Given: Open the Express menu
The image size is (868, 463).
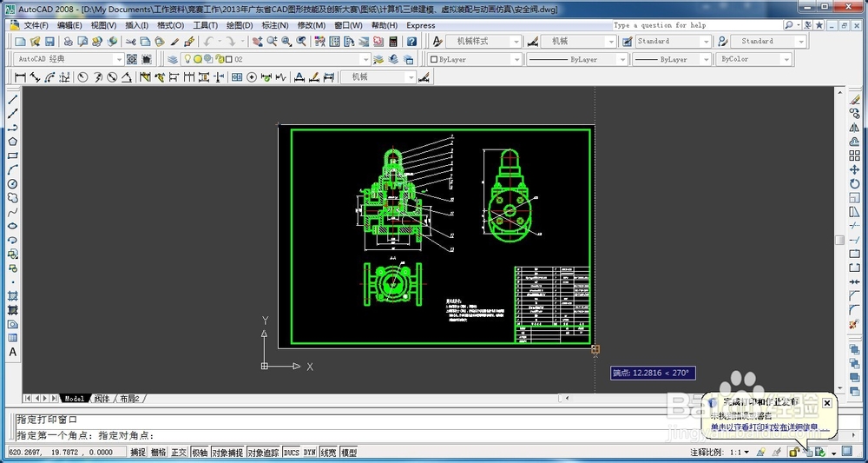Looking at the screenshot, I should pyautogui.click(x=421, y=25).
